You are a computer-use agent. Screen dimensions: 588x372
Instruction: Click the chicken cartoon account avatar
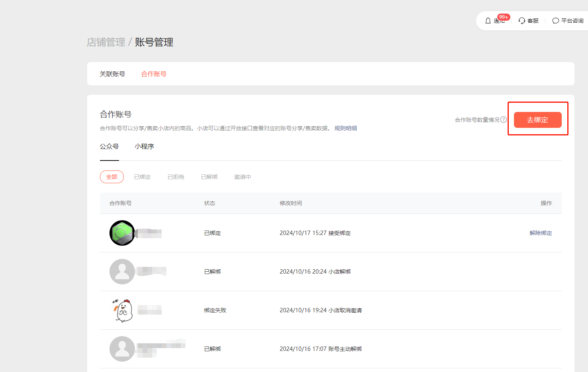click(123, 310)
